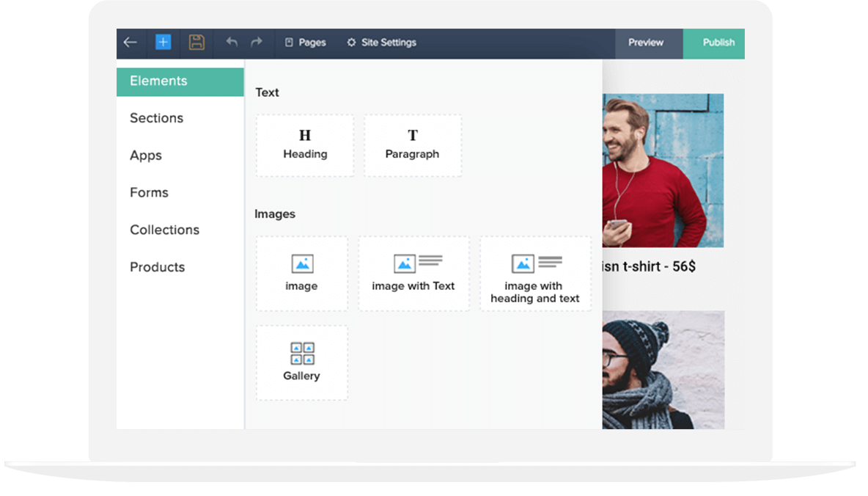Click the back arrow in the toolbar
The width and height of the screenshot is (868, 496).
131,43
